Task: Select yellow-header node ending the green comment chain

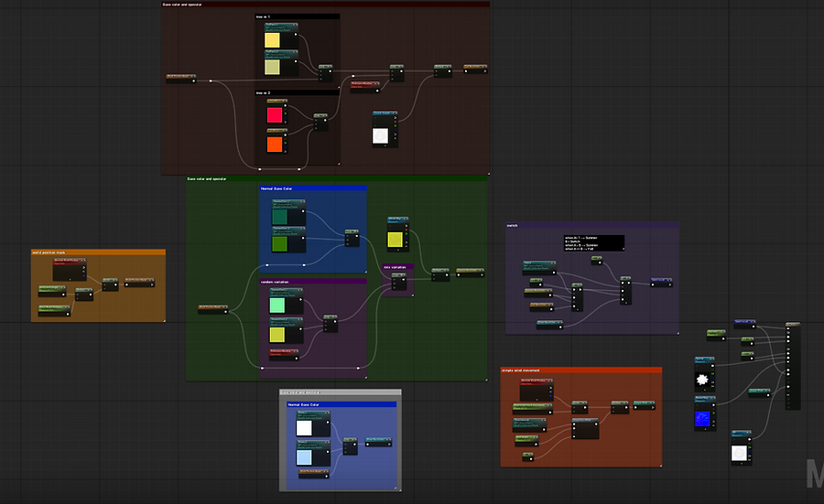Action: pos(470,273)
